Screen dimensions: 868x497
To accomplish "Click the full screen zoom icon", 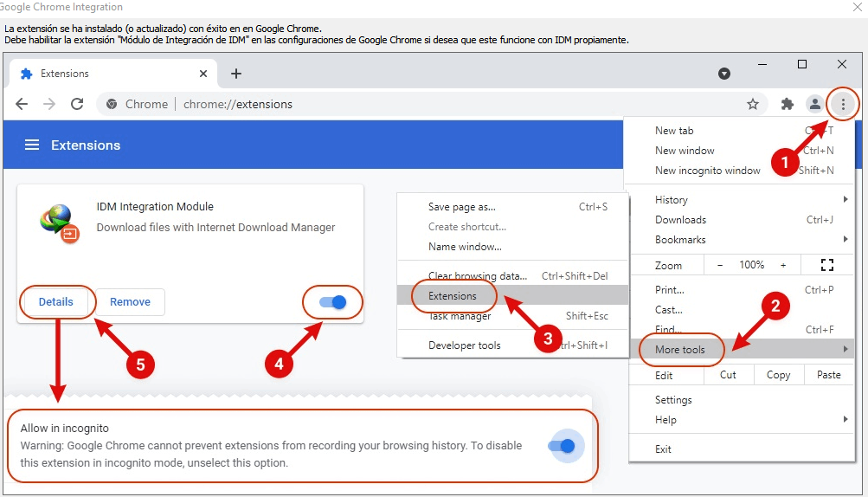I will coord(827,266).
